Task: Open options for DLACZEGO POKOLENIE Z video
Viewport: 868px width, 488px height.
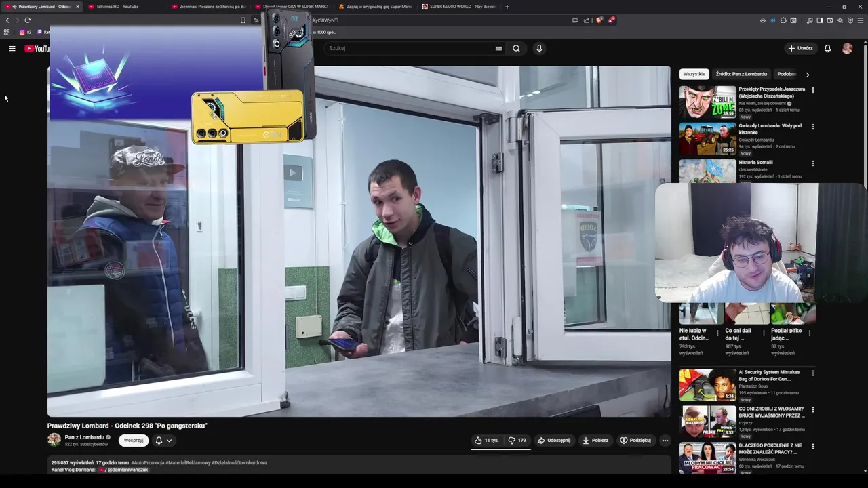Action: (x=812, y=446)
